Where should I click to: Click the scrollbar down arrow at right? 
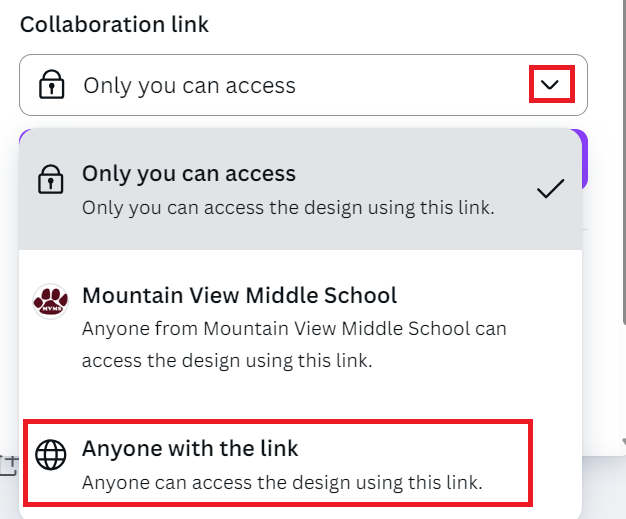[x=624, y=441]
